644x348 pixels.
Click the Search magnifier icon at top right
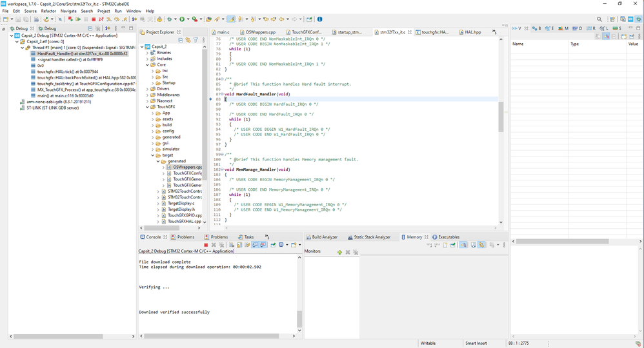coord(599,19)
